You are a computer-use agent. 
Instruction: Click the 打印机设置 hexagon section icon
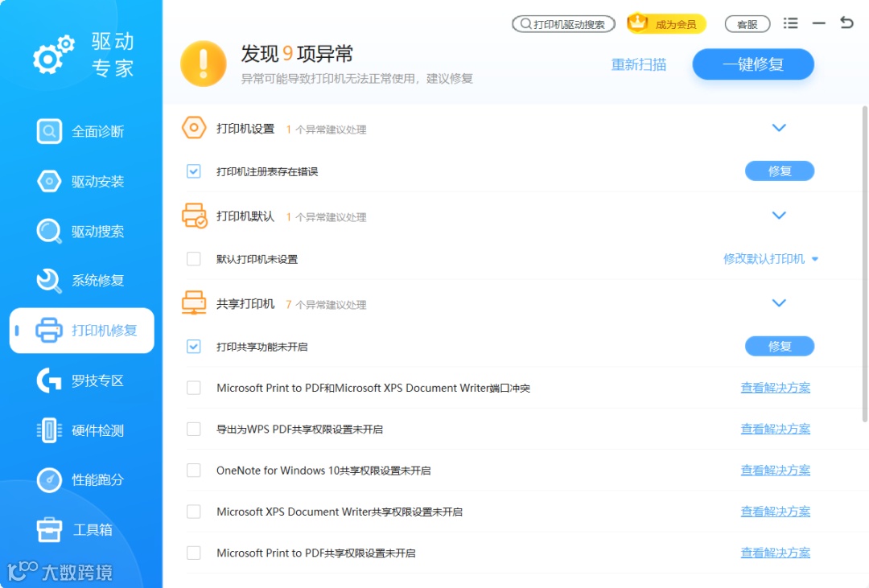194,128
